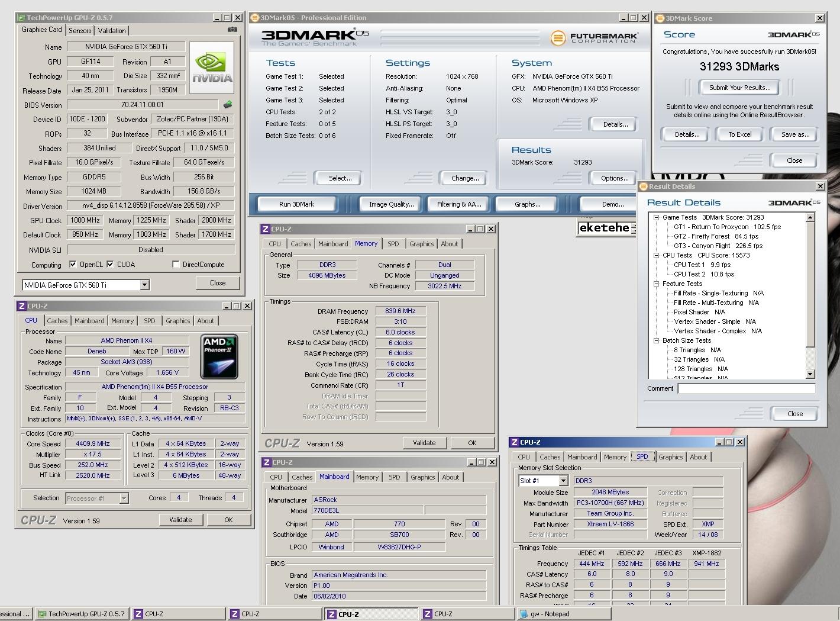Click the Result Details scrollbar up arrow
This screenshot has height=621, width=840.
[810, 217]
